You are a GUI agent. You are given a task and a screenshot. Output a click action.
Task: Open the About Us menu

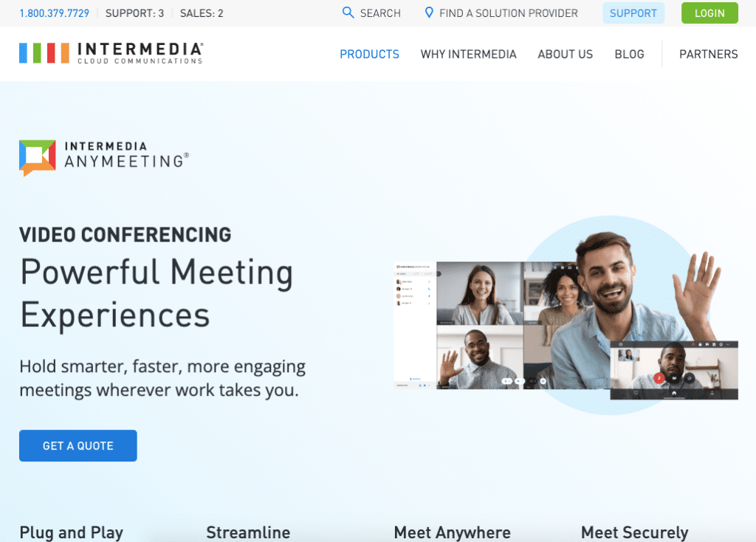565,54
